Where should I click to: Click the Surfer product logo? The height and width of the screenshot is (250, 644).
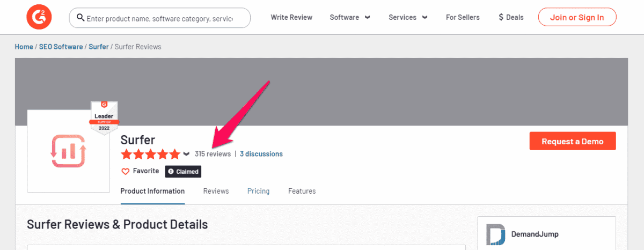[x=68, y=152]
